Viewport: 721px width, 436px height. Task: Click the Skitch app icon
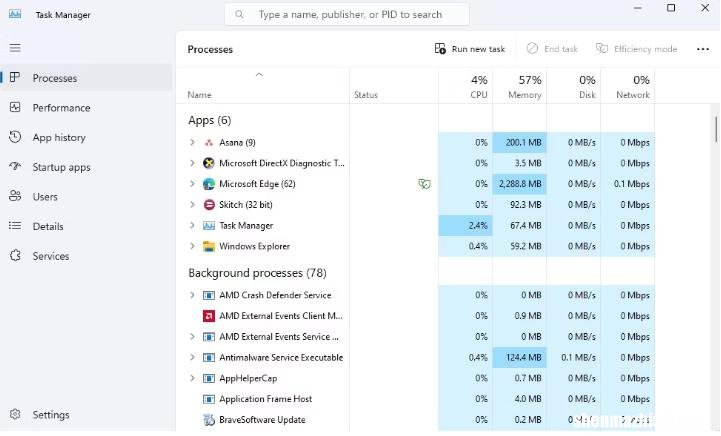[209, 205]
